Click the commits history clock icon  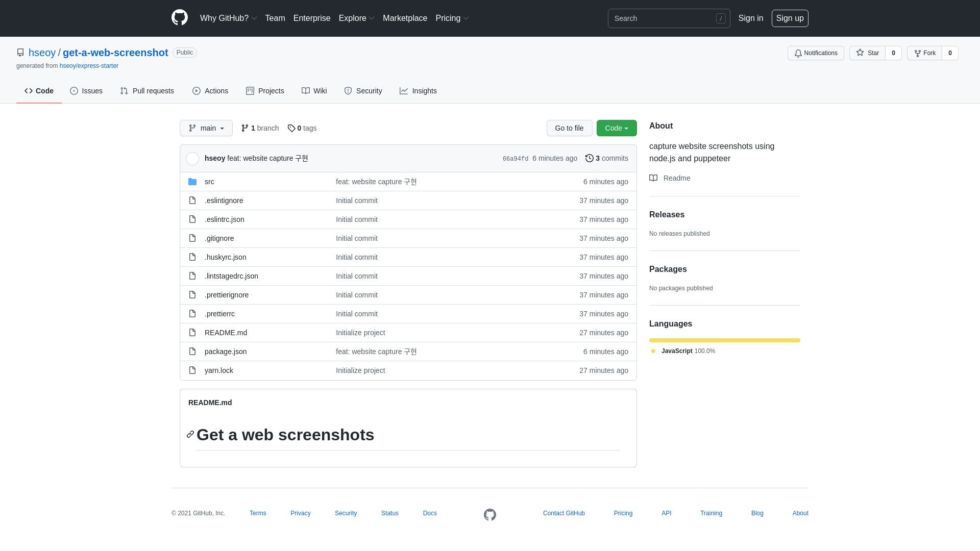pyautogui.click(x=589, y=158)
